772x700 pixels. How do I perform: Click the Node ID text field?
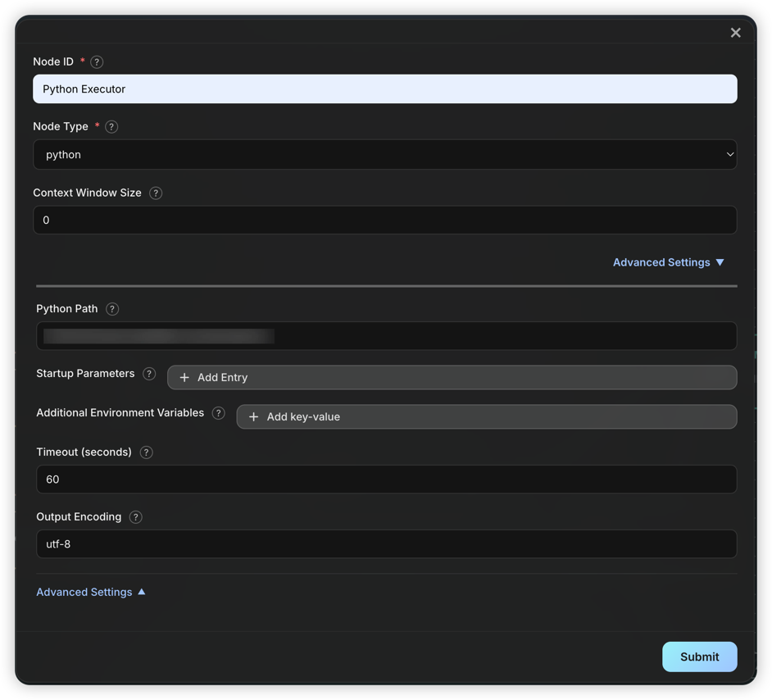click(x=384, y=89)
